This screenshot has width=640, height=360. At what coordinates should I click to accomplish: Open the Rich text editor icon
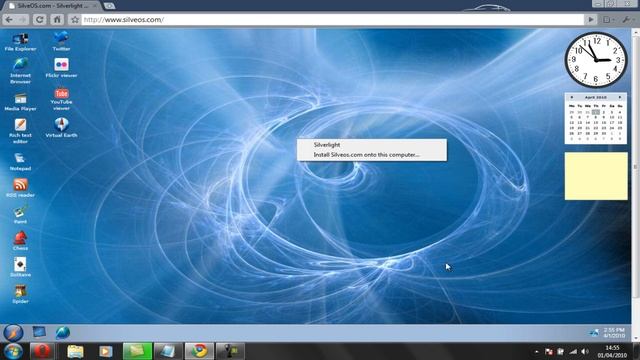[20, 131]
